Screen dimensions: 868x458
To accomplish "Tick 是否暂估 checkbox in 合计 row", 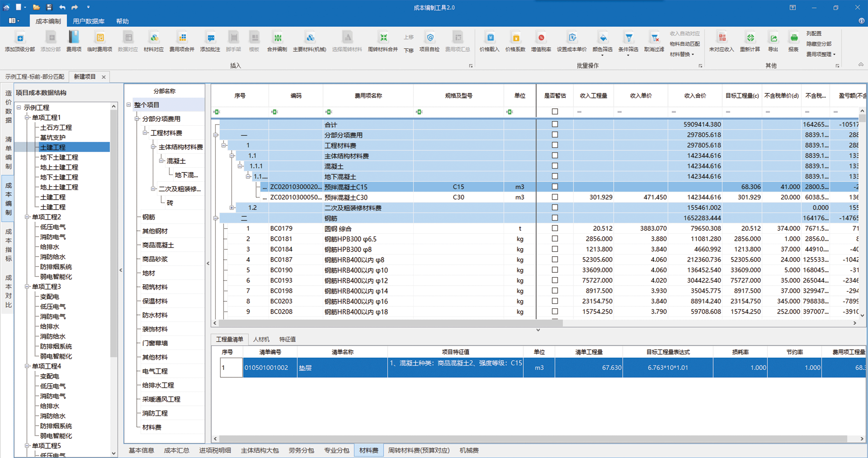I will pos(555,124).
